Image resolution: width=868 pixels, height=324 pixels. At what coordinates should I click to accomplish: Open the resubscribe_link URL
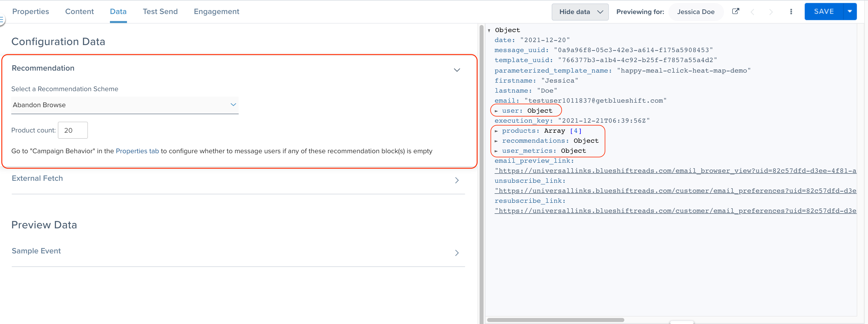[x=675, y=211]
